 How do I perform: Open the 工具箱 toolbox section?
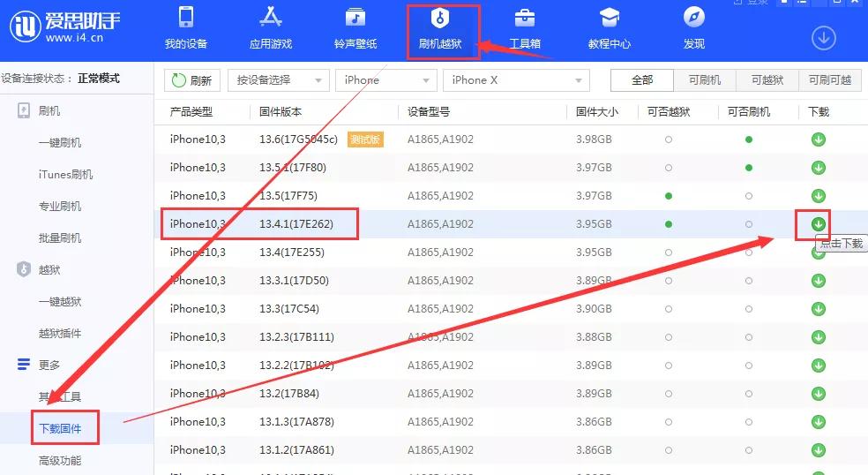[525, 29]
